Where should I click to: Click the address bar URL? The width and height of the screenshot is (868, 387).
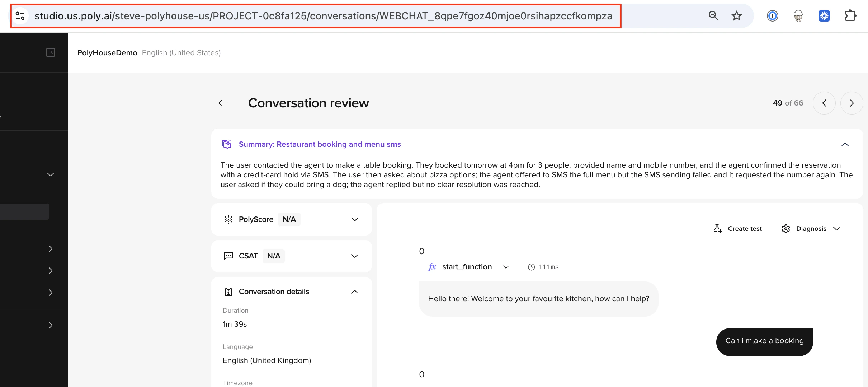323,16
